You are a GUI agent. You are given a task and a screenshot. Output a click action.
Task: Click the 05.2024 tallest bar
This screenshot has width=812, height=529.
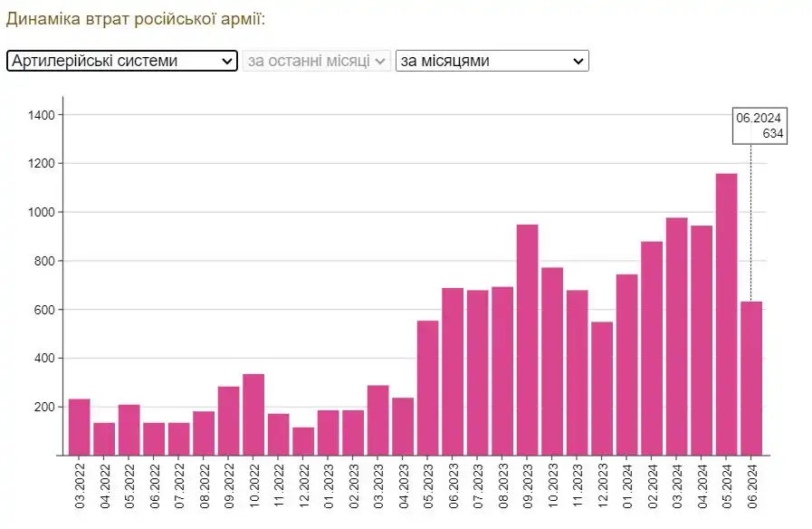point(726,313)
